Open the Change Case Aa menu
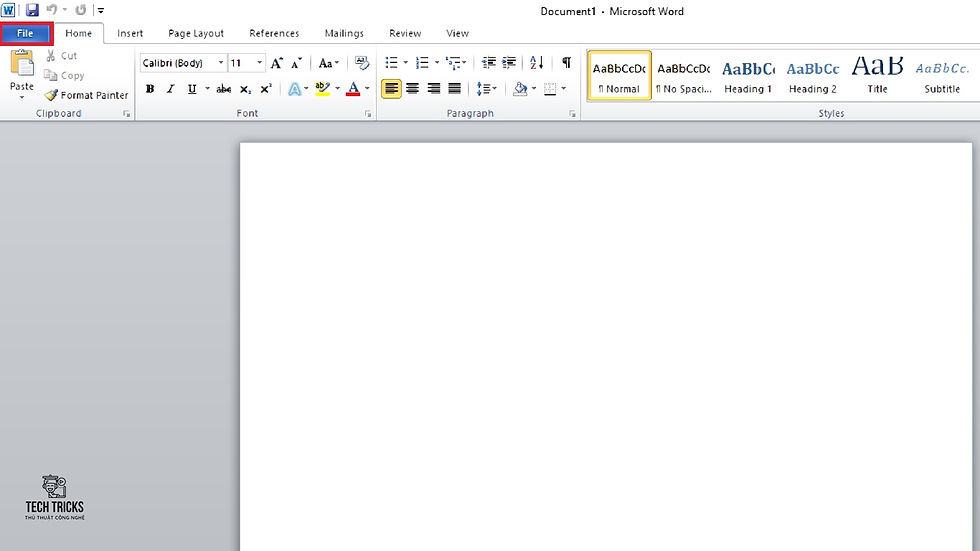The height and width of the screenshot is (551, 980). (328, 63)
